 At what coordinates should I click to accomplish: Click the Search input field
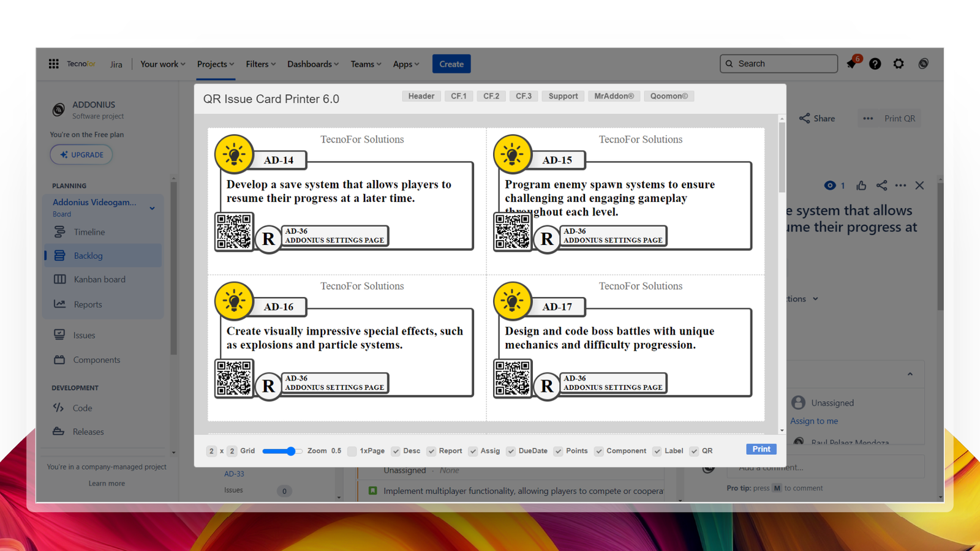click(x=778, y=64)
